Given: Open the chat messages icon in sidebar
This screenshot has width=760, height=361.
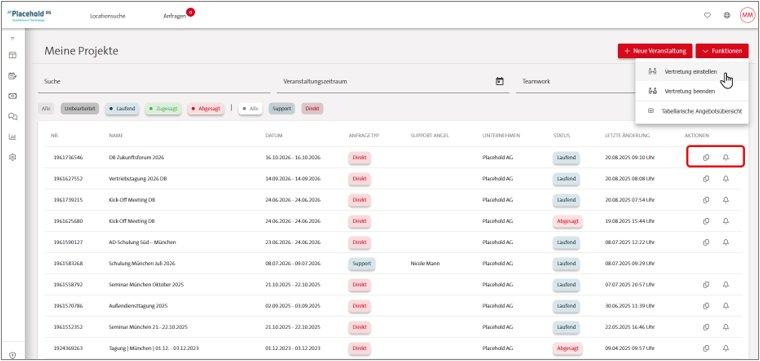Looking at the screenshot, I should pos(13,116).
